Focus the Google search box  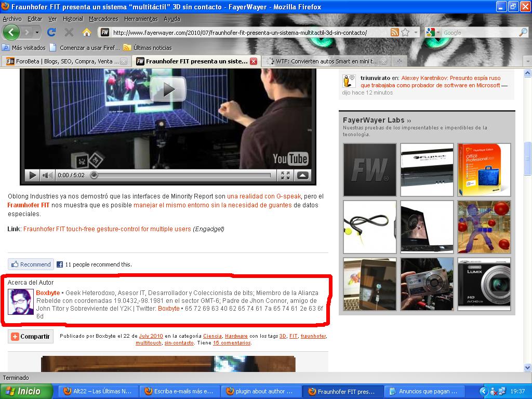(481, 33)
